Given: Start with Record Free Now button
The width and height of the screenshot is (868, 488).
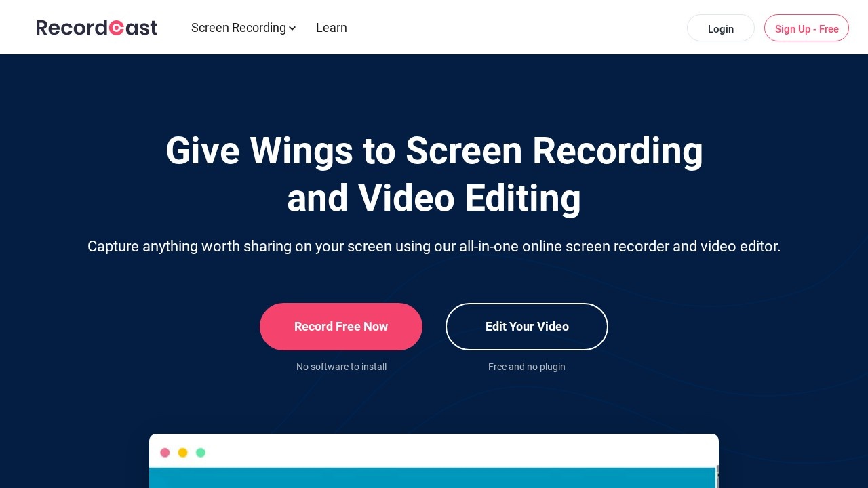Looking at the screenshot, I should 341,327.
